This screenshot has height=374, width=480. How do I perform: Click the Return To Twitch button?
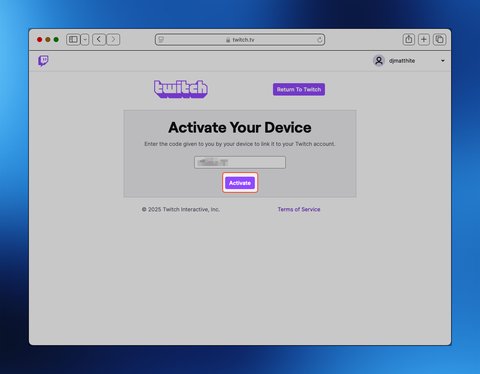(x=299, y=89)
